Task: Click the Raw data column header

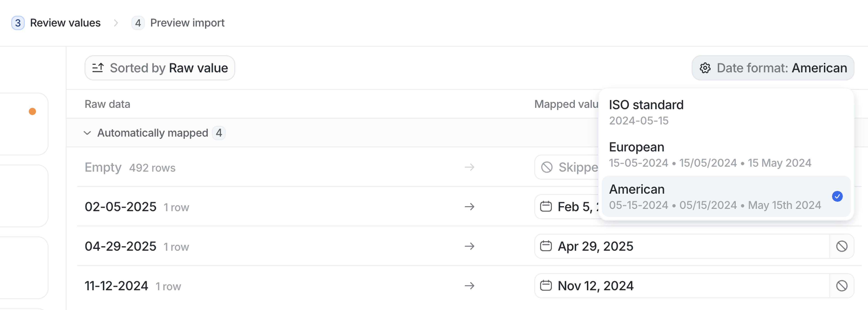Action: click(x=107, y=104)
